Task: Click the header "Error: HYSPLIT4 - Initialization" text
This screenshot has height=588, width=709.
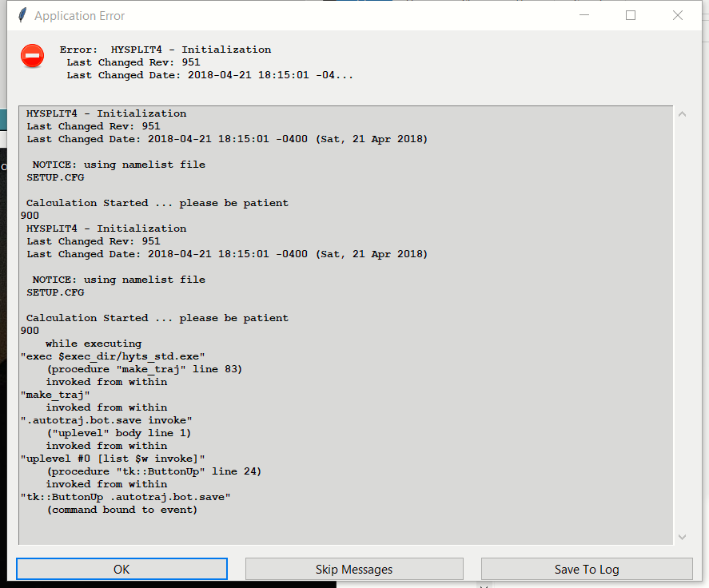Action: click(x=165, y=50)
